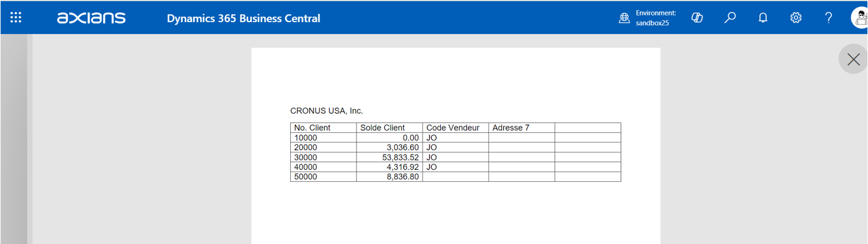The image size is (868, 244).
Task: Open Copilot from the top bar
Action: pos(696,18)
